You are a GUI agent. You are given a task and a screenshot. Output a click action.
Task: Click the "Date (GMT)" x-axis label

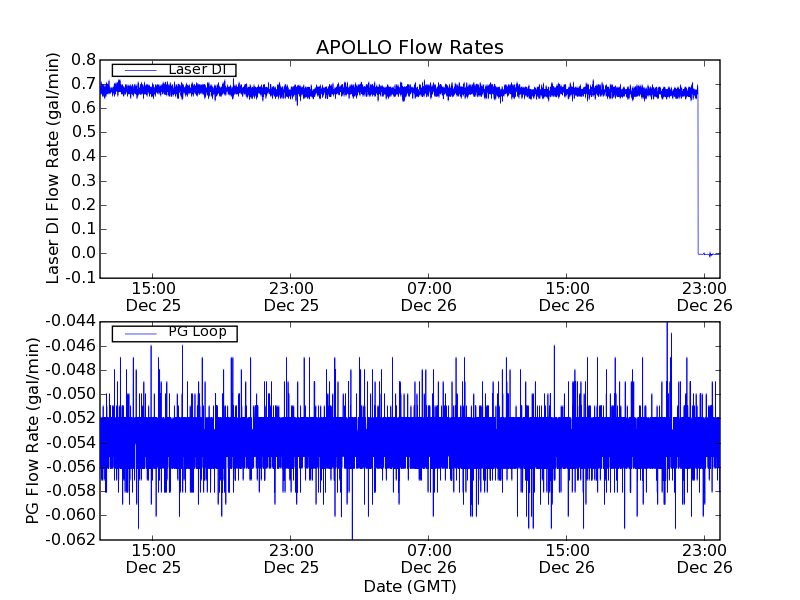click(x=409, y=586)
